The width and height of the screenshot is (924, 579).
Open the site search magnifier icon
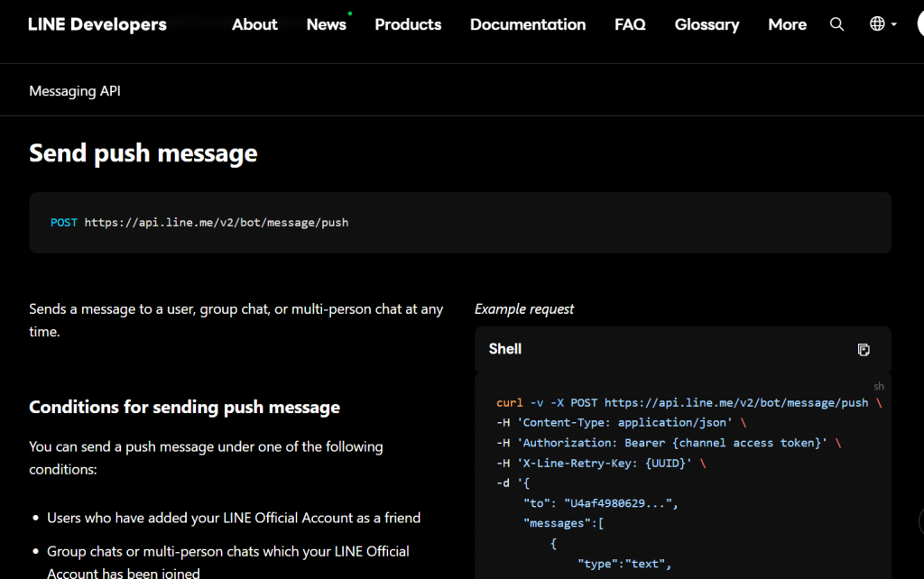(x=836, y=24)
